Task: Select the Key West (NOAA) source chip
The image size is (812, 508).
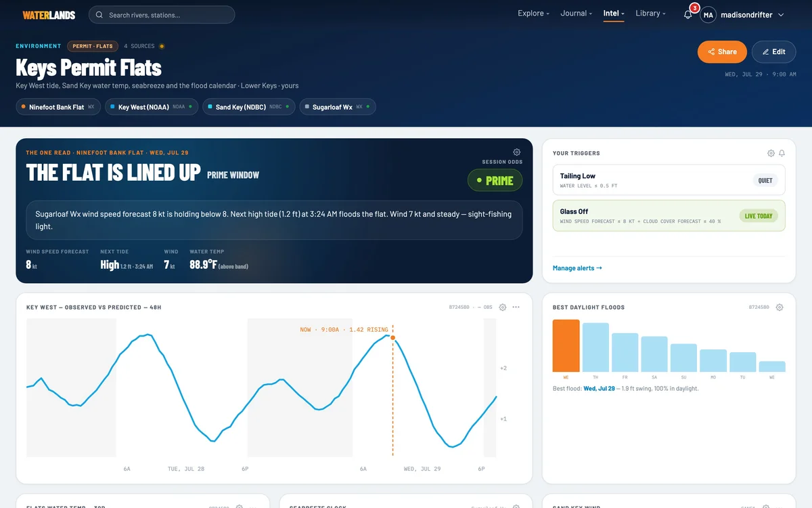Action: click(x=152, y=107)
